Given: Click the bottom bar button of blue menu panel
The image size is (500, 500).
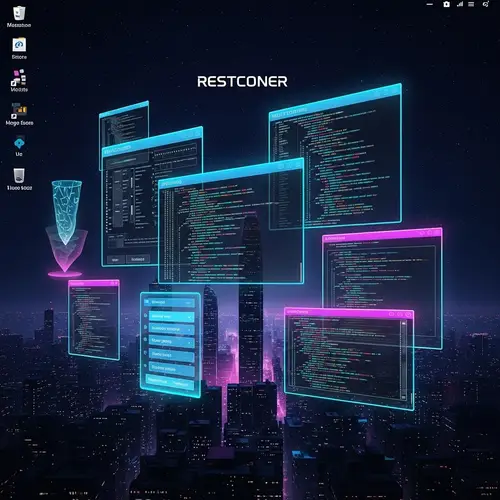Looking at the screenshot, I should pyautogui.click(x=170, y=382).
